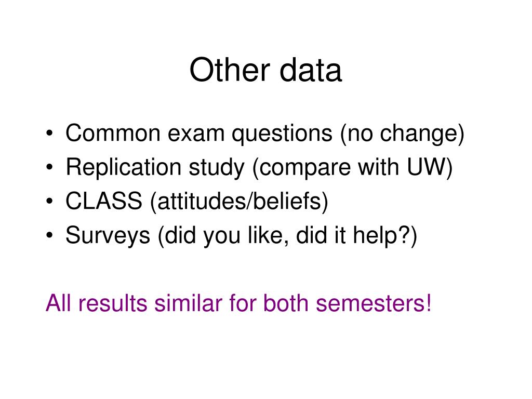
Task: Click the bullet dot before "Replication study"
Action: coord(49,169)
